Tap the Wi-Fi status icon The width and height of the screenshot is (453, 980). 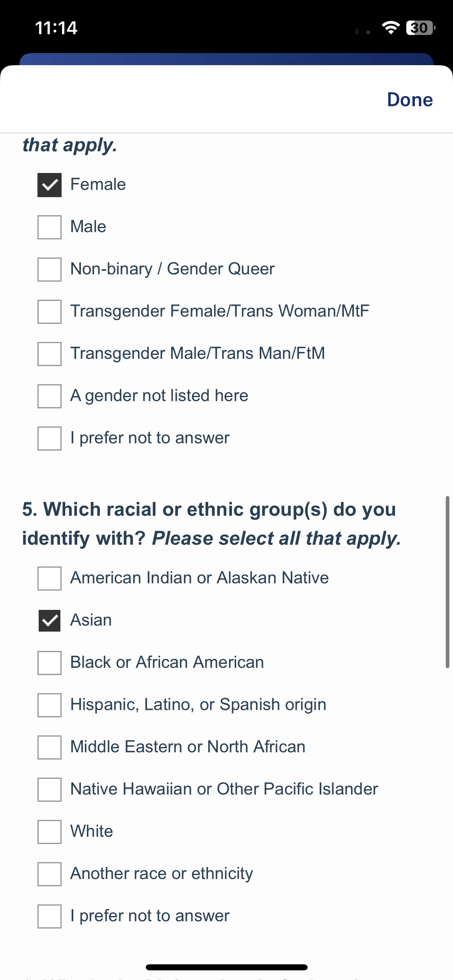(x=391, y=28)
